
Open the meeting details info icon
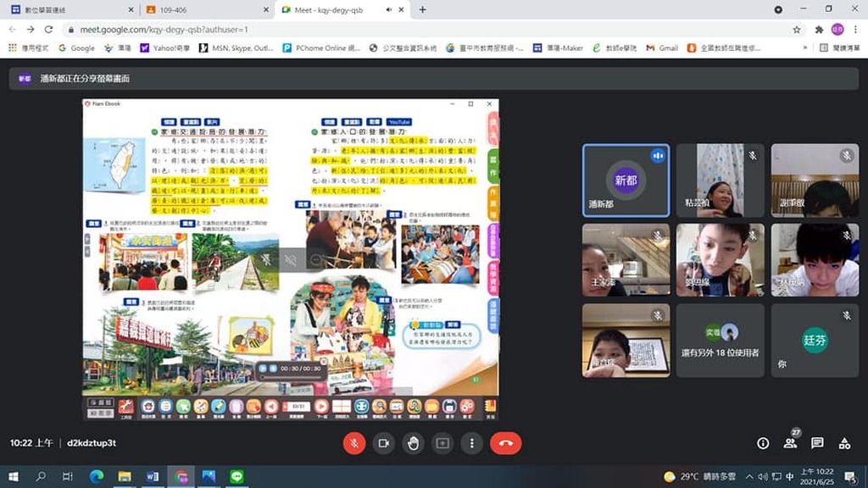click(x=763, y=443)
